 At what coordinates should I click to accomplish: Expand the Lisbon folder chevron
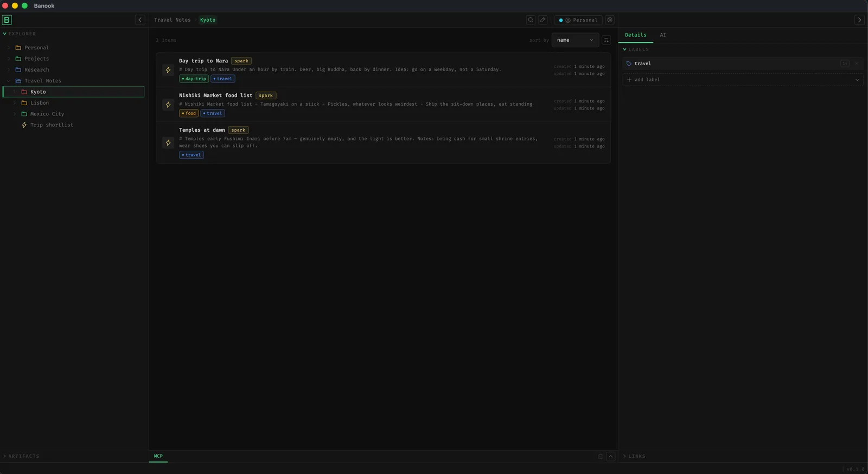click(15, 103)
